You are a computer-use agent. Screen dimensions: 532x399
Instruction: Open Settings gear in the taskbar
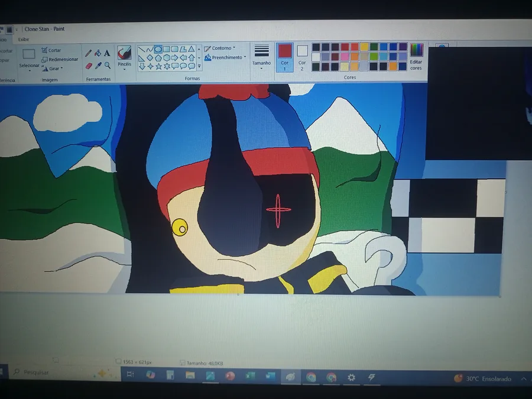351,377
